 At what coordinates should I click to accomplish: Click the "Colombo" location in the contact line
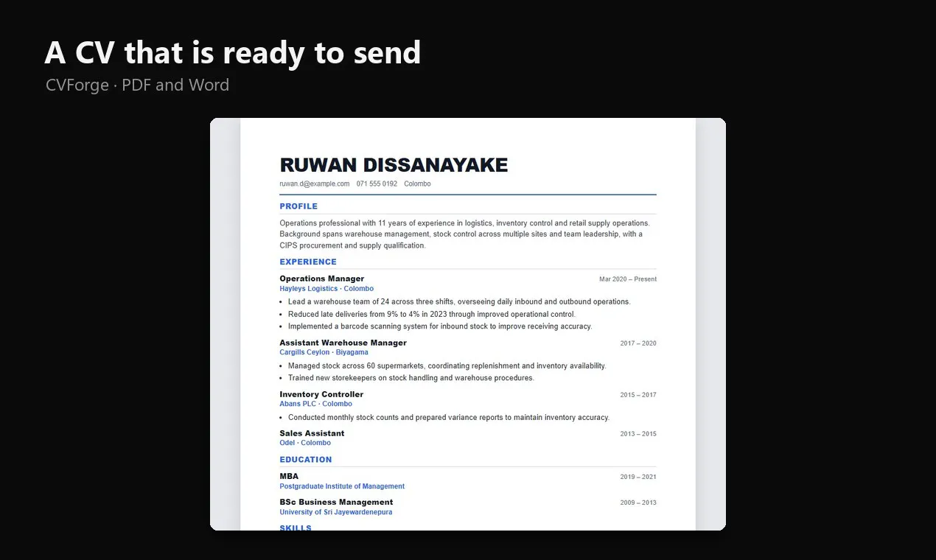[417, 183]
